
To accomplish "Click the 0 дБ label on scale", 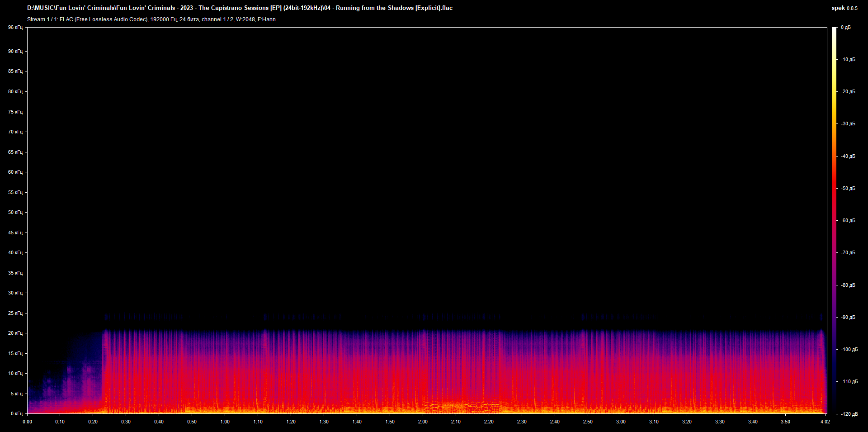I will (x=846, y=28).
